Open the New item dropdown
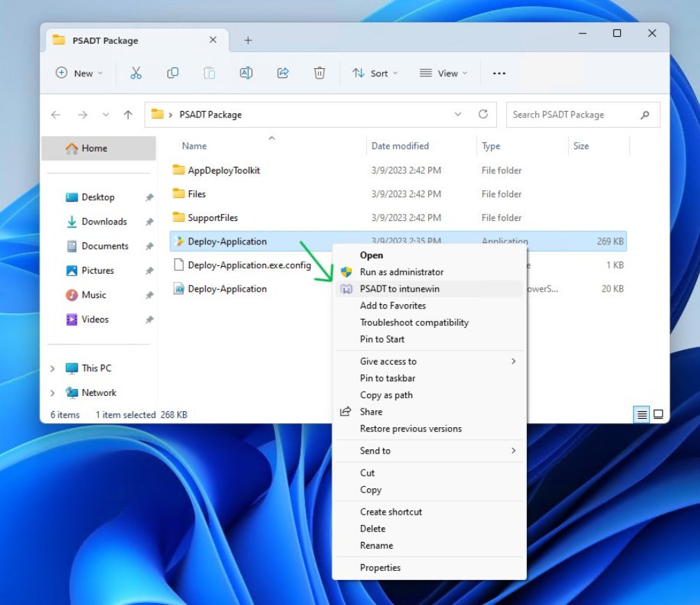 (79, 73)
